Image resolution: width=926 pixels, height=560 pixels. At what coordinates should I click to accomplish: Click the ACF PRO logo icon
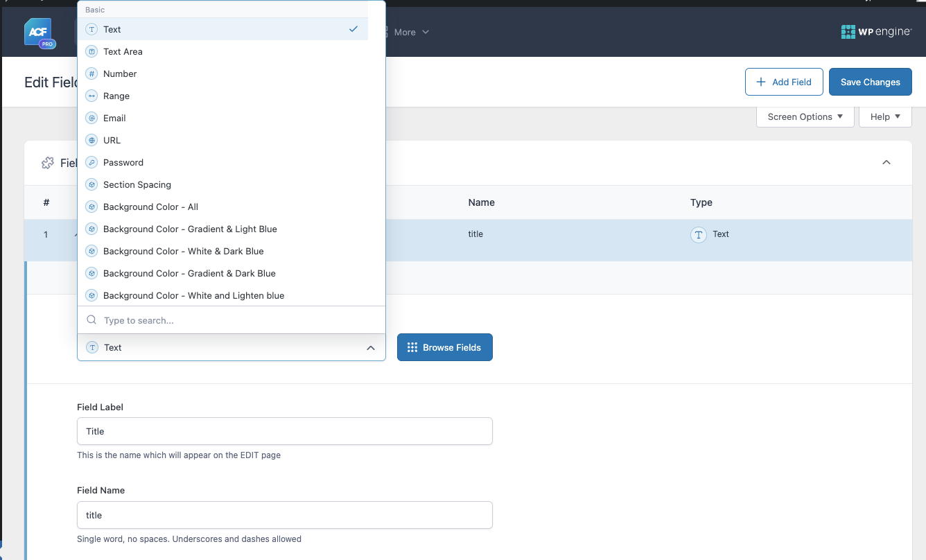point(39,33)
